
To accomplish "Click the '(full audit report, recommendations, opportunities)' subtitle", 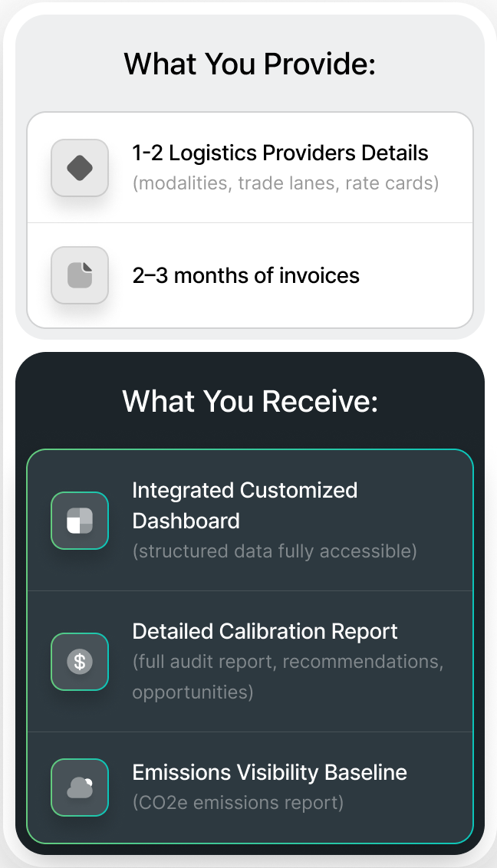I will [288, 676].
